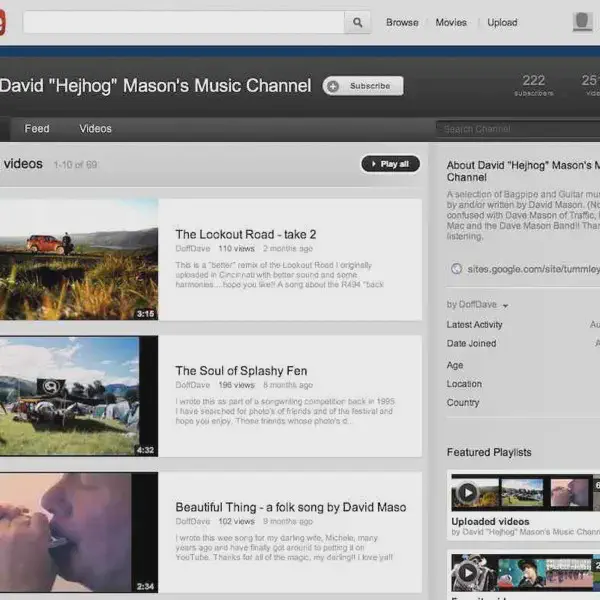Click the globe icon beside website link
The image size is (600, 600).
[457, 269]
